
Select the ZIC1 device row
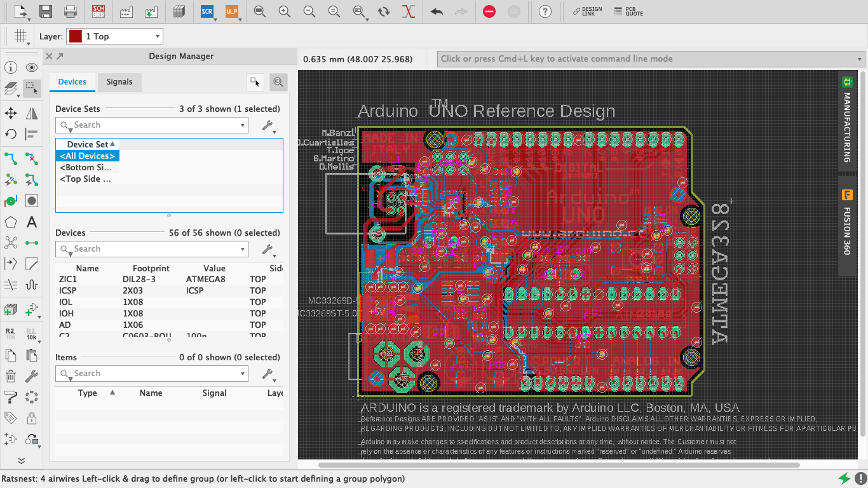pyautogui.click(x=169, y=279)
